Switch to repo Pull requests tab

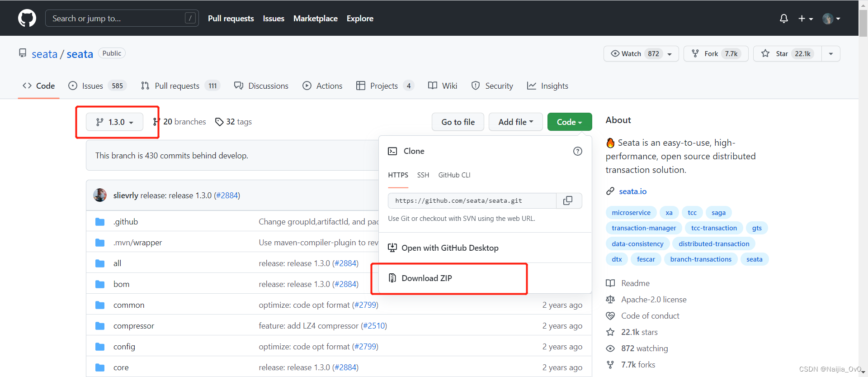(x=180, y=86)
